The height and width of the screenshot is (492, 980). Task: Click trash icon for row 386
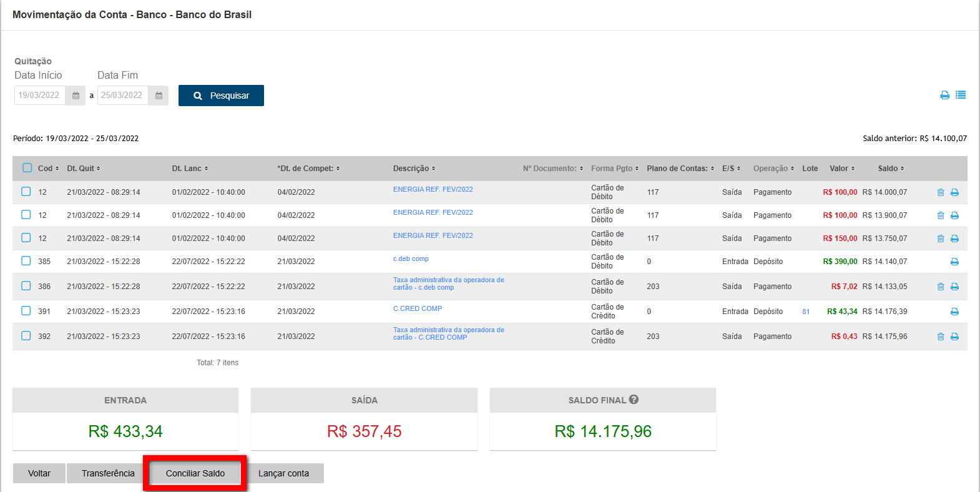(x=941, y=287)
